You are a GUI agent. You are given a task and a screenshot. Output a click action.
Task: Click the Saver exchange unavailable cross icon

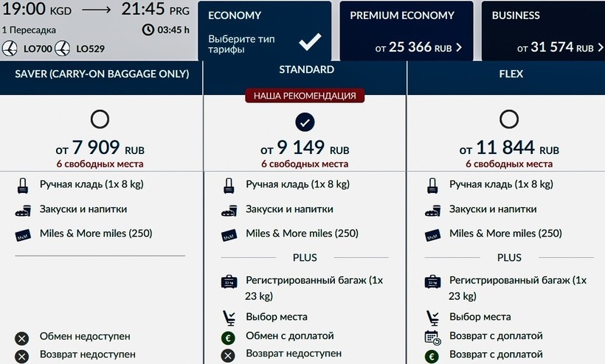21,337
